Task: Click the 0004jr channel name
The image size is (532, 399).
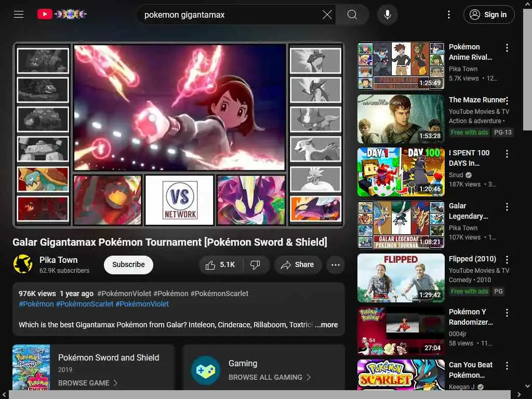Action: pyautogui.click(x=458, y=334)
